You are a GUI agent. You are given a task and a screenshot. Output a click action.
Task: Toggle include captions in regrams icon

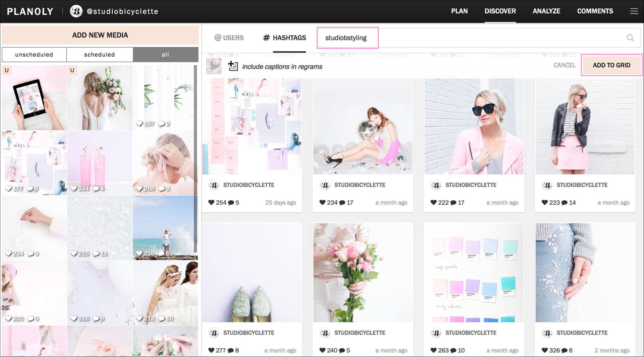(x=233, y=66)
